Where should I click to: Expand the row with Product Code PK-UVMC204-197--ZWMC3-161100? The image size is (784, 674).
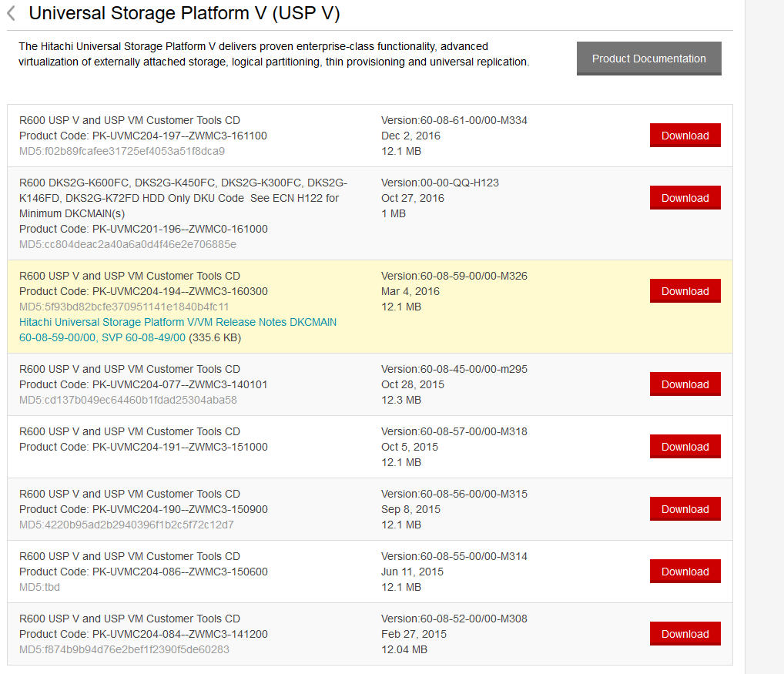coord(142,136)
